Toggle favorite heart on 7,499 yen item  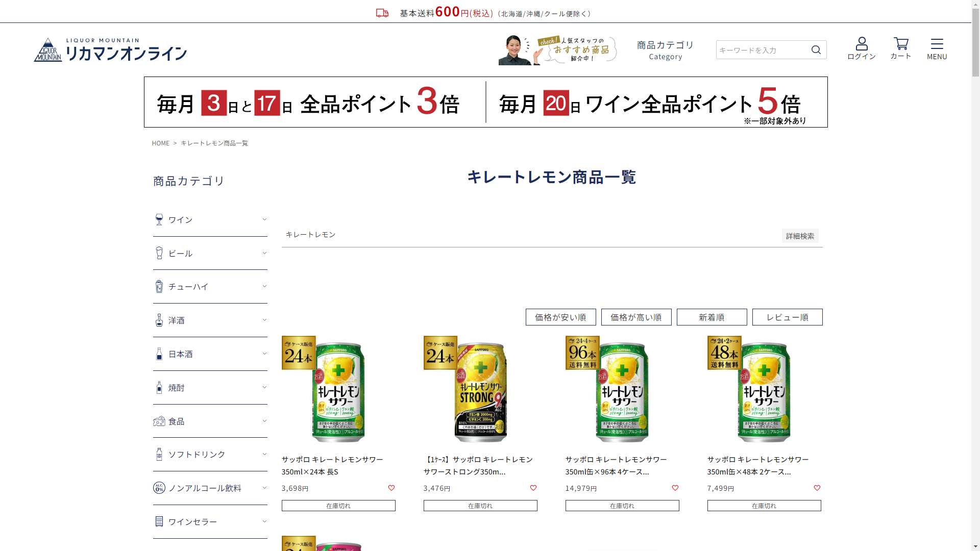(817, 488)
